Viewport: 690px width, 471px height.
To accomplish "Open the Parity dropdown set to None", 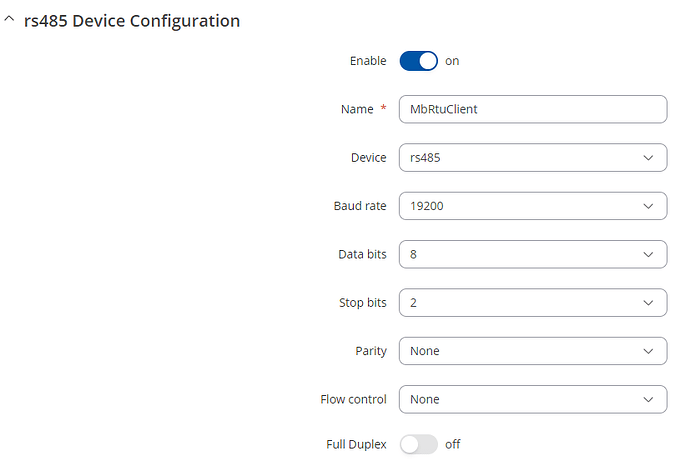I will (x=533, y=351).
